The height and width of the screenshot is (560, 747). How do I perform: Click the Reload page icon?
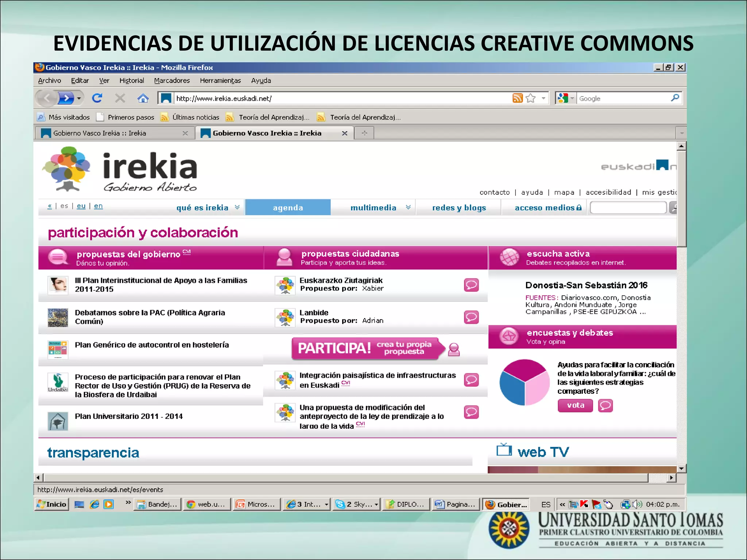point(97,98)
